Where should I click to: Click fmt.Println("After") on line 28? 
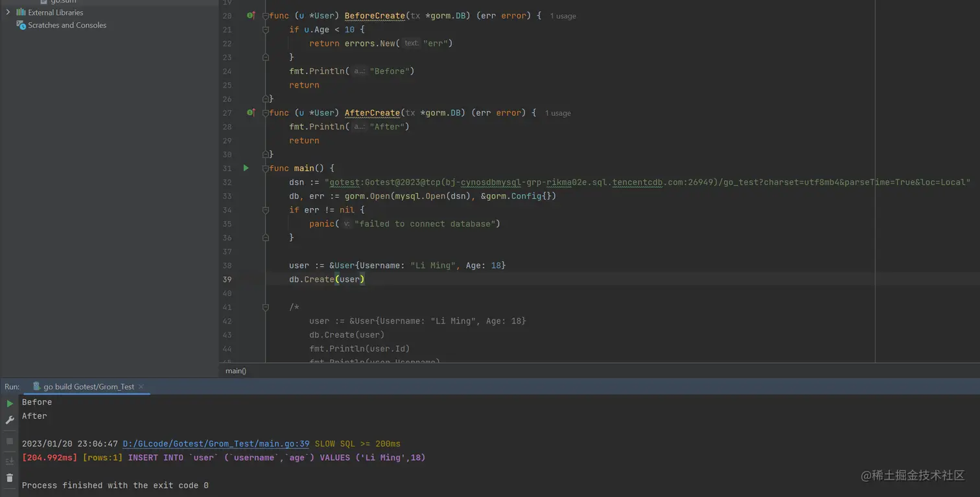(349, 127)
